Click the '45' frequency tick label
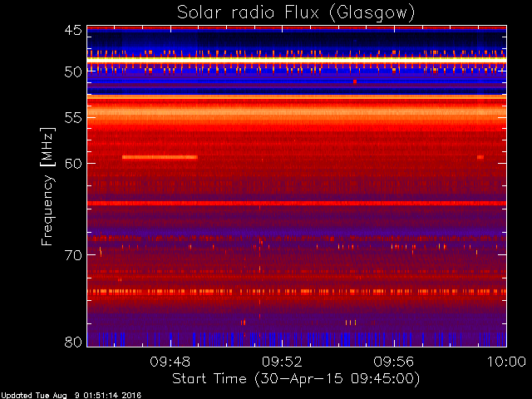 tap(73, 31)
